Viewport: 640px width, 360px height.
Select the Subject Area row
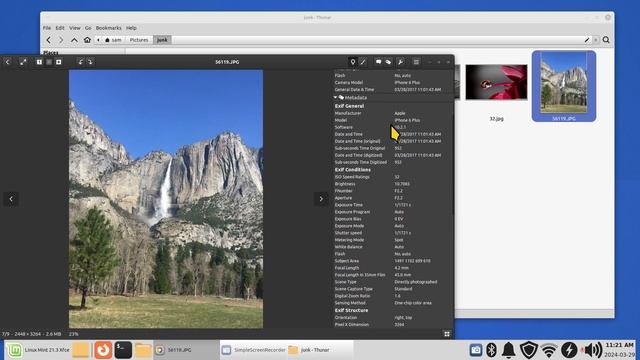coord(392,261)
